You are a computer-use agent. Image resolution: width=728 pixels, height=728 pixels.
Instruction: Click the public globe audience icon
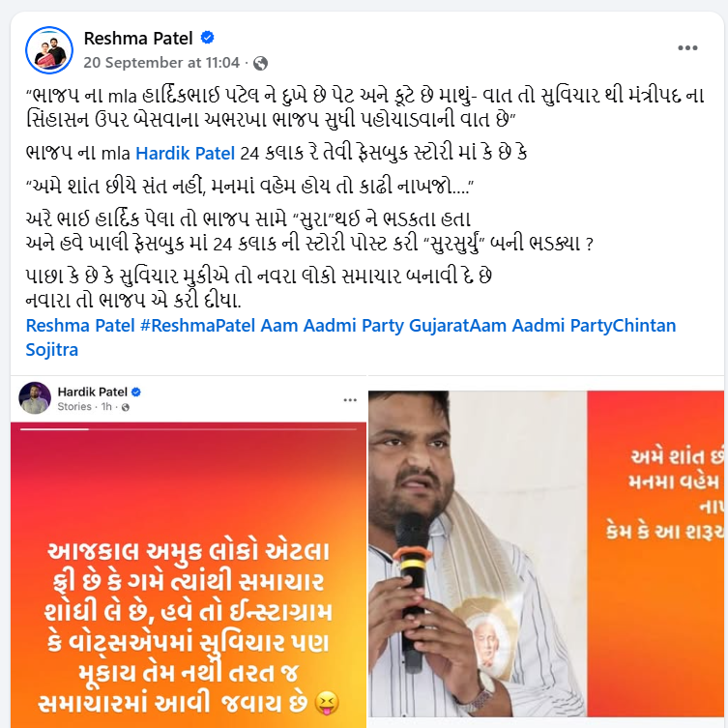click(260, 63)
